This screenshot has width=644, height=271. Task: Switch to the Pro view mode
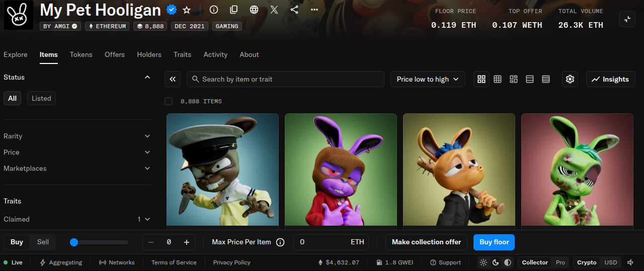coord(560,262)
